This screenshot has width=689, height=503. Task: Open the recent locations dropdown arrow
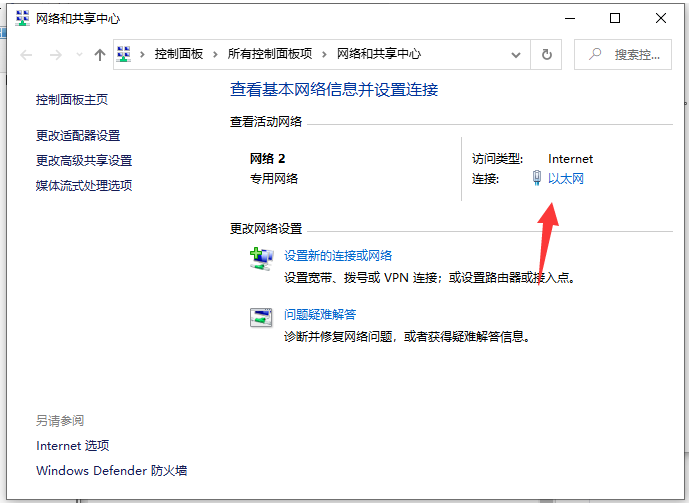[78, 55]
